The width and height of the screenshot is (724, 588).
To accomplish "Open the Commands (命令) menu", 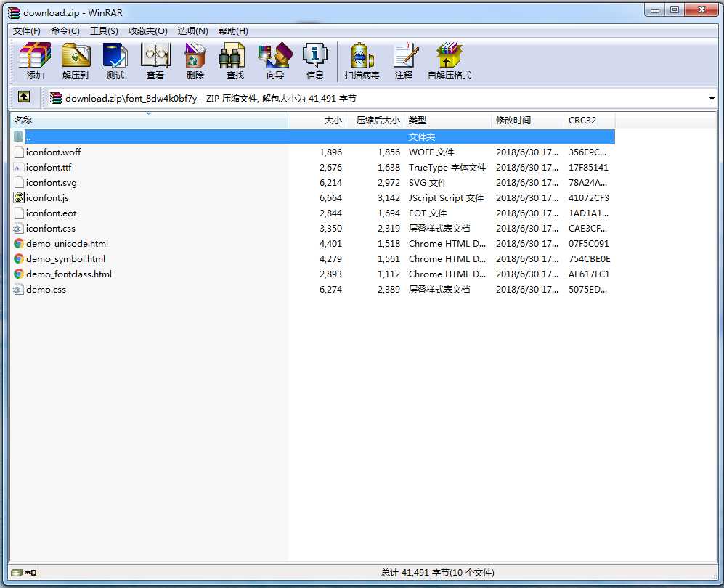I will click(65, 31).
